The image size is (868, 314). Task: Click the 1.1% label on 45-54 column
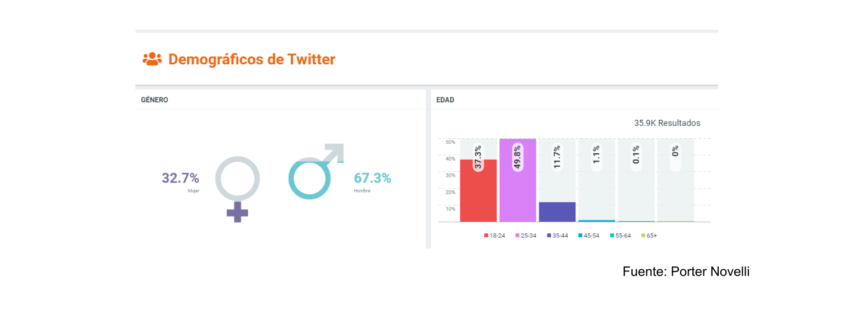596,154
